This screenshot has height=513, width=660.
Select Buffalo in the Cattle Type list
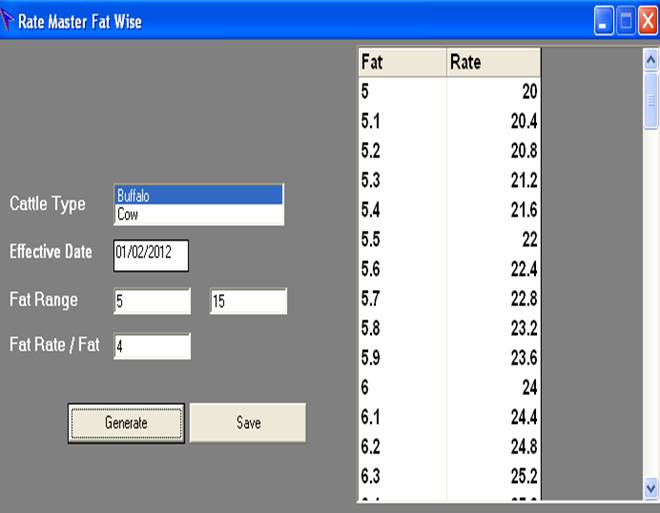click(x=198, y=195)
